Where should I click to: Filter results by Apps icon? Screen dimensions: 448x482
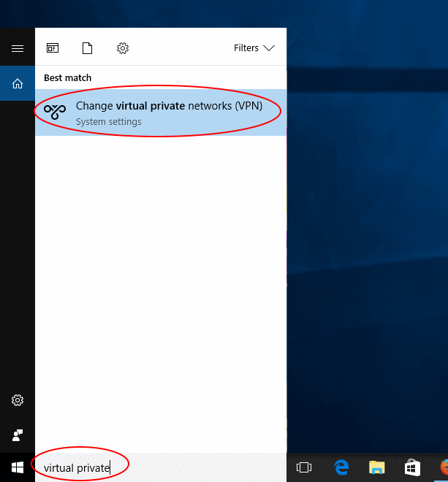click(53, 48)
